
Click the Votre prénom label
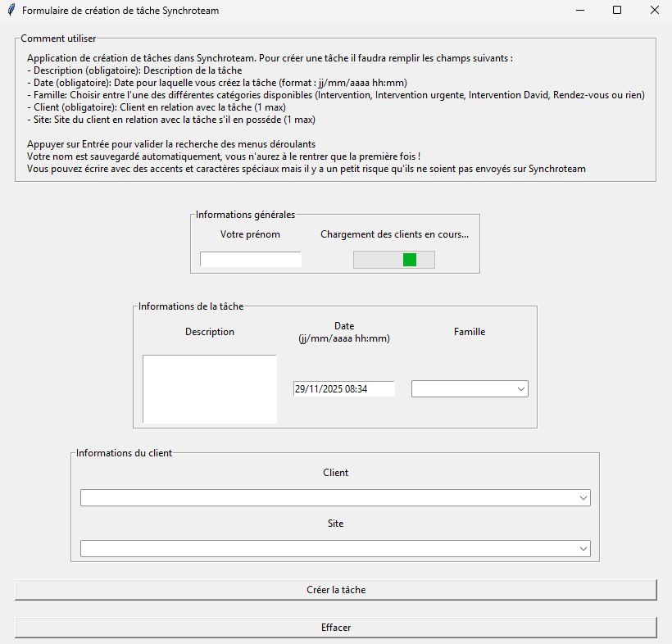250,234
